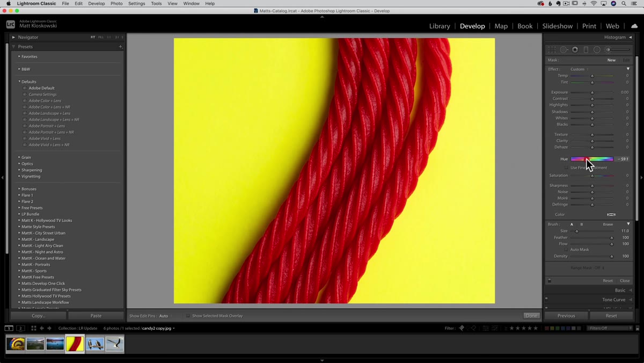Open the Map module
Viewport: 644px width, 363px height.
point(501,26)
